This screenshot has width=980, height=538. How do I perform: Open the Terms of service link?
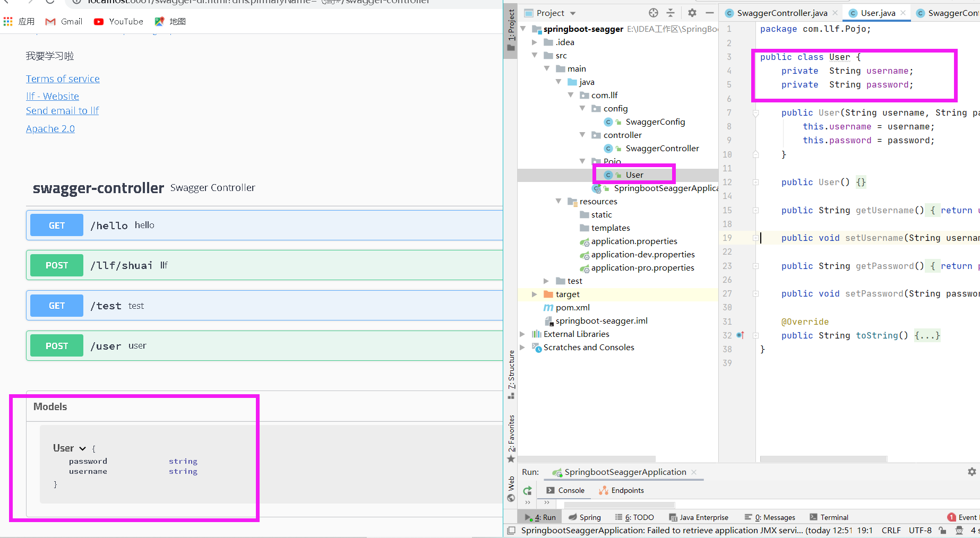coord(63,79)
